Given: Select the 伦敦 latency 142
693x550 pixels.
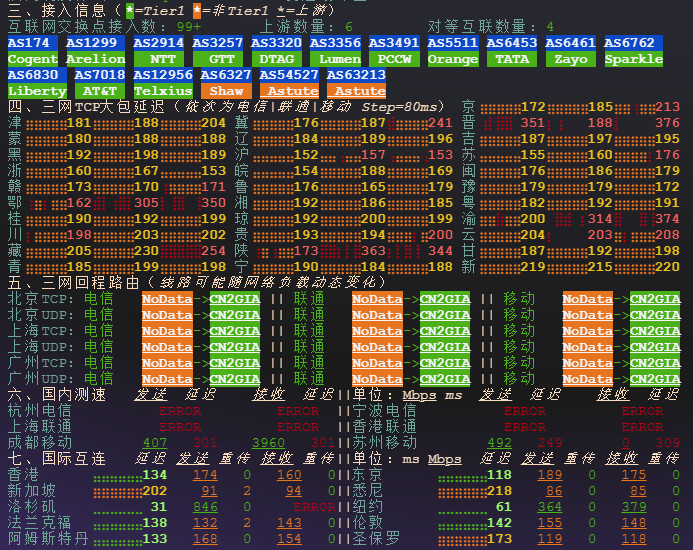Looking at the screenshot, I should click(499, 523).
